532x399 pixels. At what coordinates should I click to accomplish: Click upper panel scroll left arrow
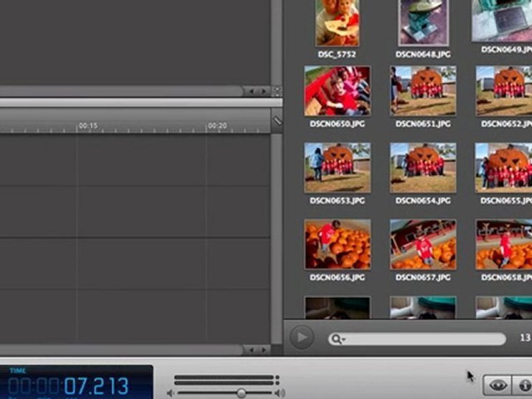(x=252, y=91)
